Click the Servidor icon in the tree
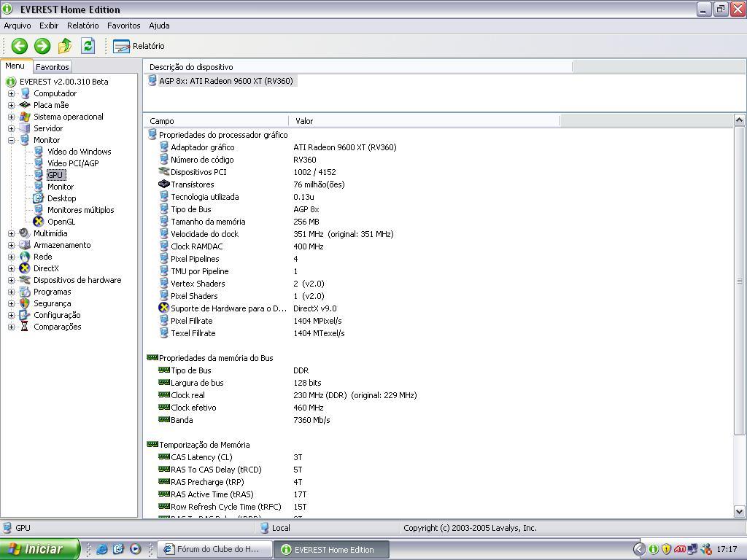 (25, 128)
